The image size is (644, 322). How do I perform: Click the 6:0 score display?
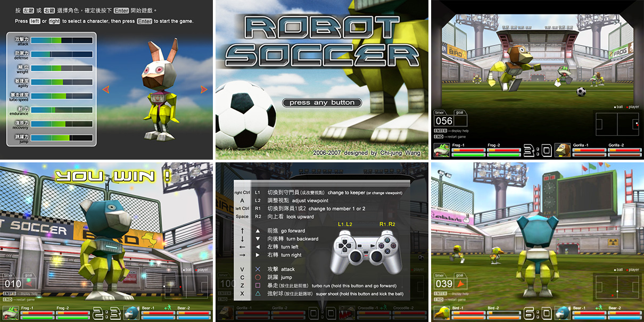[536, 313]
